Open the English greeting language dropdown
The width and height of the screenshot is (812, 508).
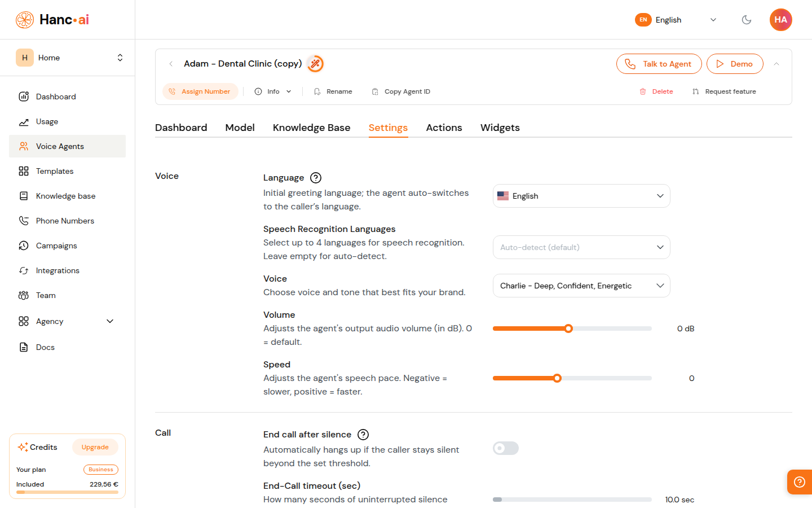581,196
